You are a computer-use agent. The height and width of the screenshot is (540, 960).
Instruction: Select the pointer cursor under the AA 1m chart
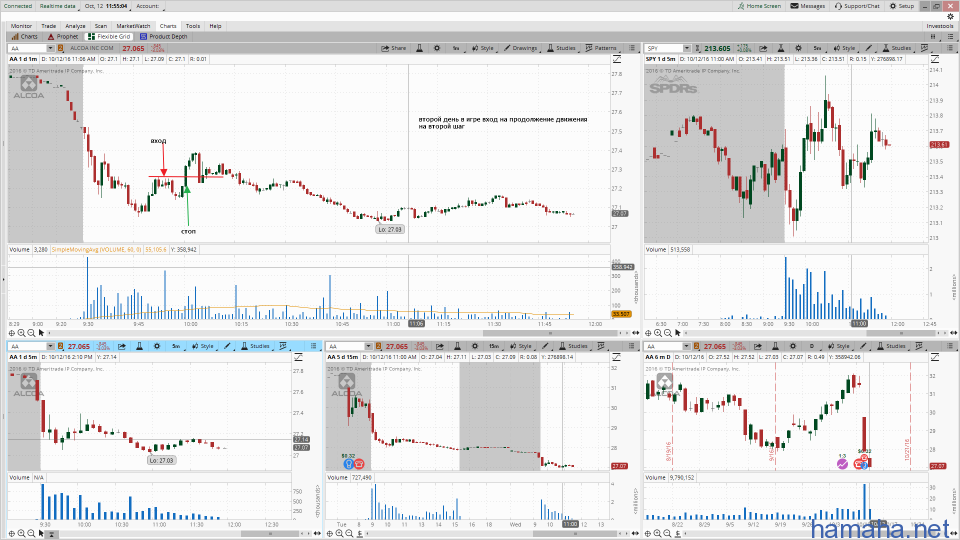tap(41, 333)
